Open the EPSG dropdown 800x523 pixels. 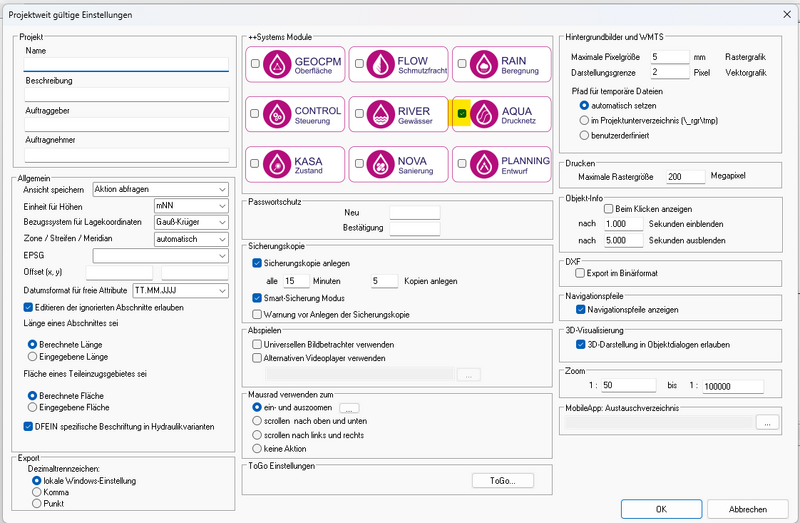click(160, 256)
